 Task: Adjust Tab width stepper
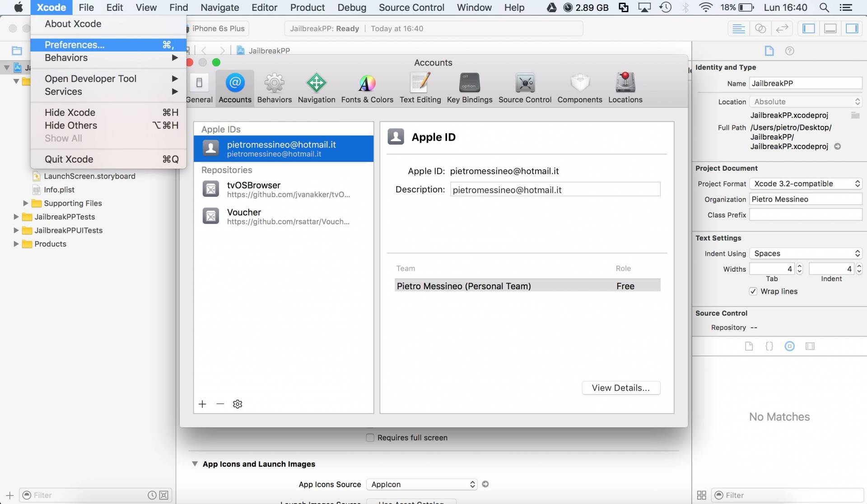pyautogui.click(x=799, y=268)
